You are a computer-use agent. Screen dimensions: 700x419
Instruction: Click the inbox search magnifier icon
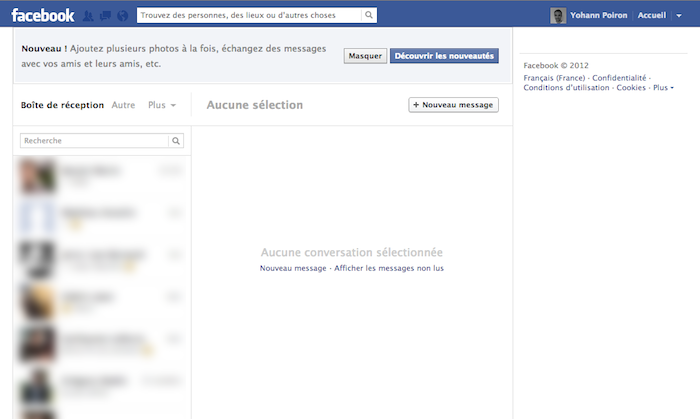[x=177, y=141]
